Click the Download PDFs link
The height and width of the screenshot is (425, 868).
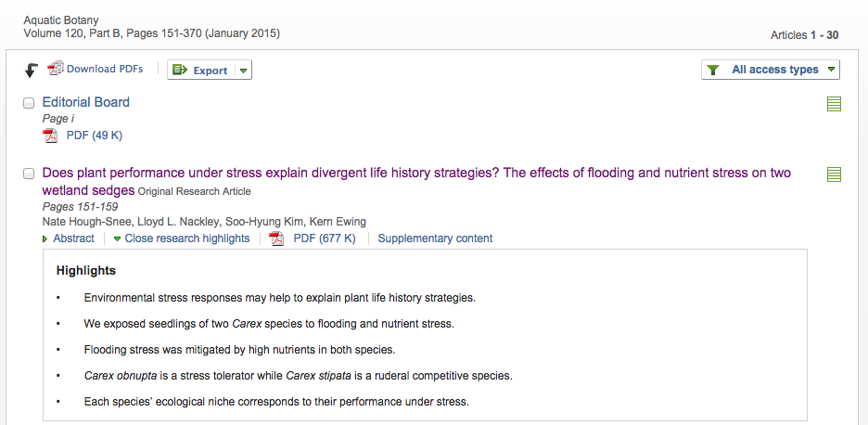click(x=105, y=69)
